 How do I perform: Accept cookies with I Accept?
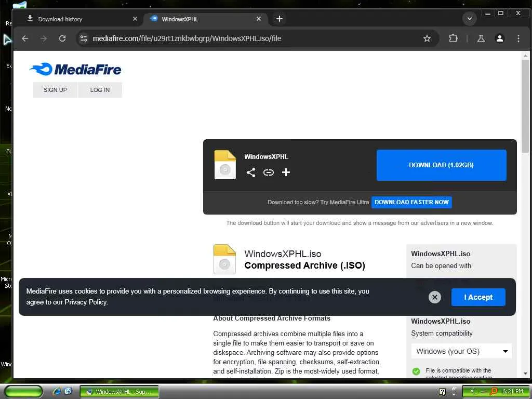pyautogui.click(x=478, y=297)
